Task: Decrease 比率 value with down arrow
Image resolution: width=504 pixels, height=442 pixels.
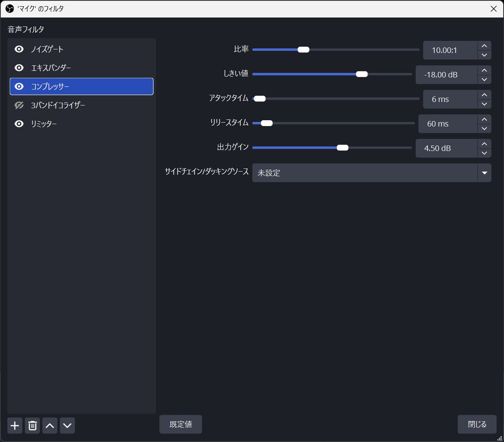Action: [484, 55]
